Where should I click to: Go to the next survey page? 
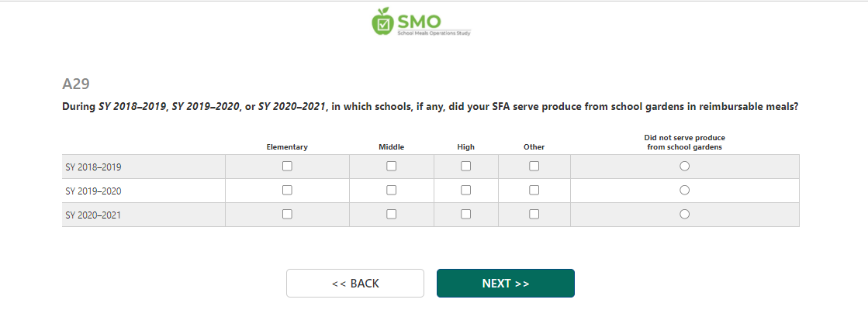pos(505,284)
